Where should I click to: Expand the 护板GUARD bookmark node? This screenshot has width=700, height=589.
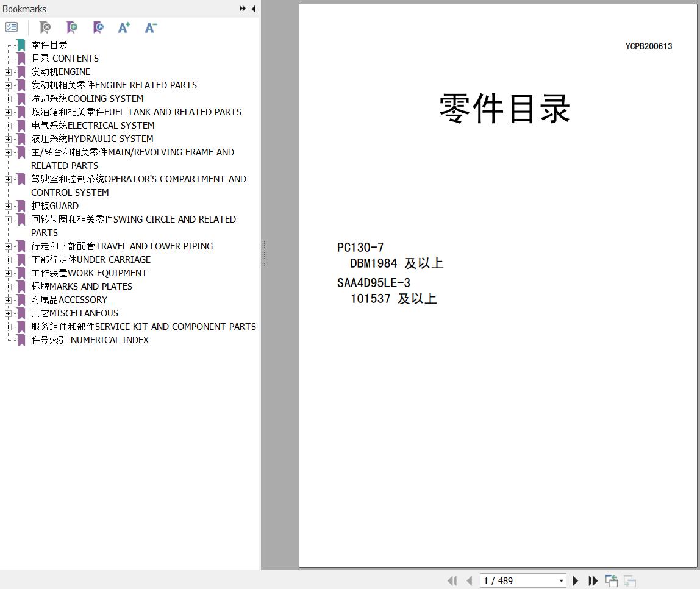coord(7,206)
